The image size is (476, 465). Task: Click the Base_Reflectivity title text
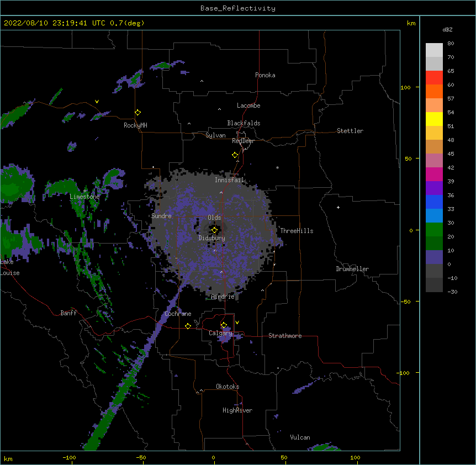238,8
